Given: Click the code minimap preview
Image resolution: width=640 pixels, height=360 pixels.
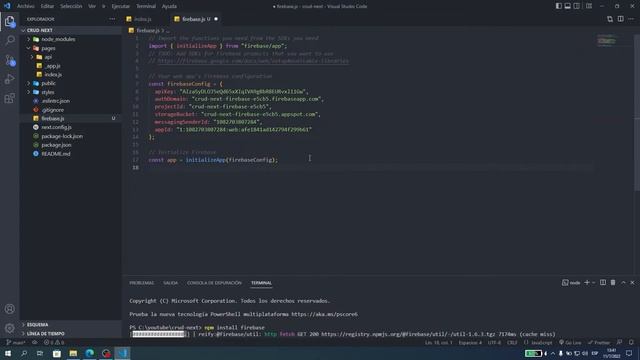Looking at the screenshot, I should 607,41.
